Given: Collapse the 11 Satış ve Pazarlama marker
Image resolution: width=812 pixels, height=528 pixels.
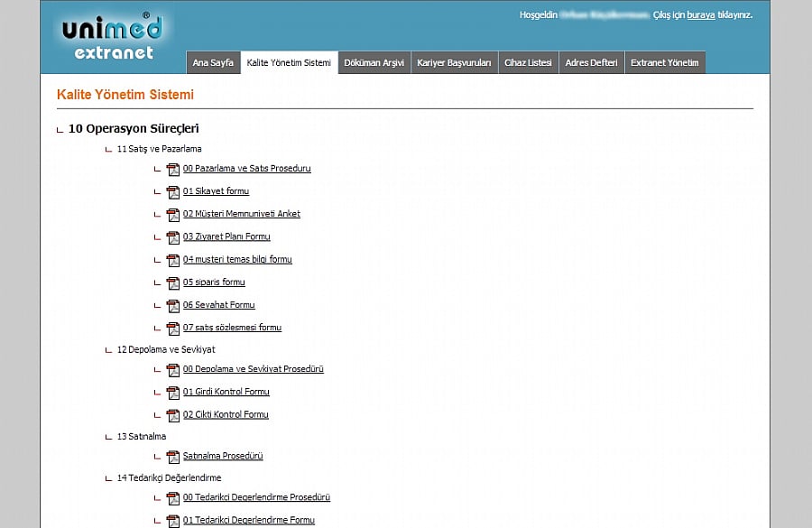Looking at the screenshot, I should click(108, 150).
